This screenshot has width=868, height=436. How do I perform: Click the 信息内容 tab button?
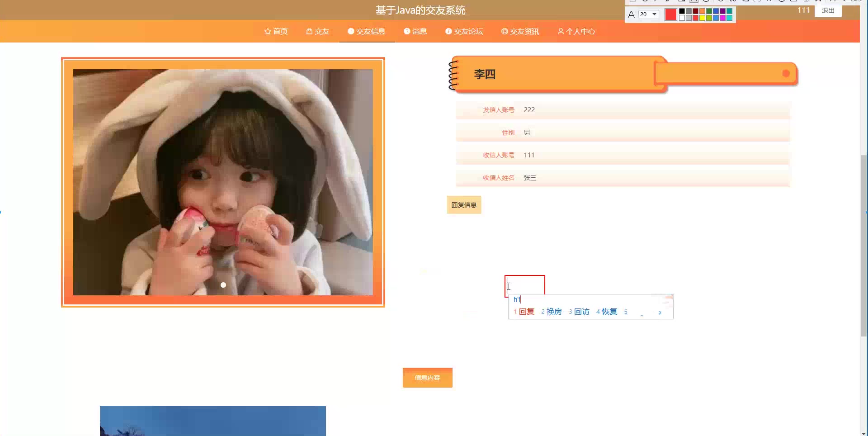pos(427,378)
